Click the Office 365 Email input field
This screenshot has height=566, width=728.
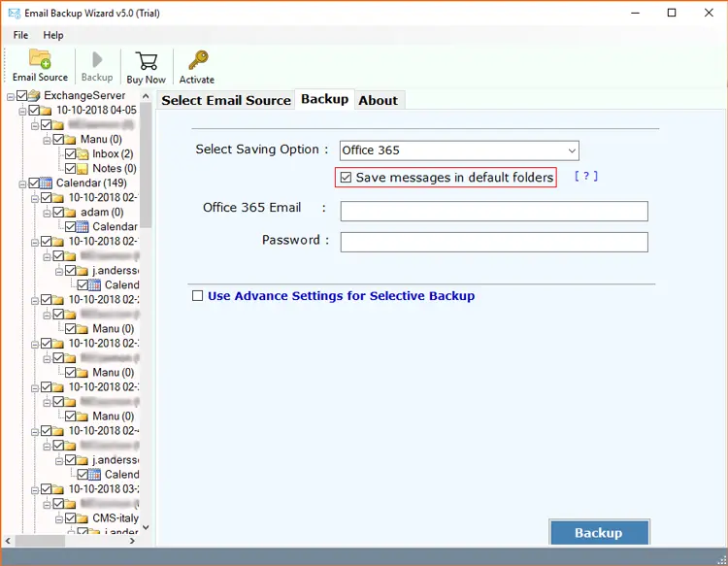[494, 212]
